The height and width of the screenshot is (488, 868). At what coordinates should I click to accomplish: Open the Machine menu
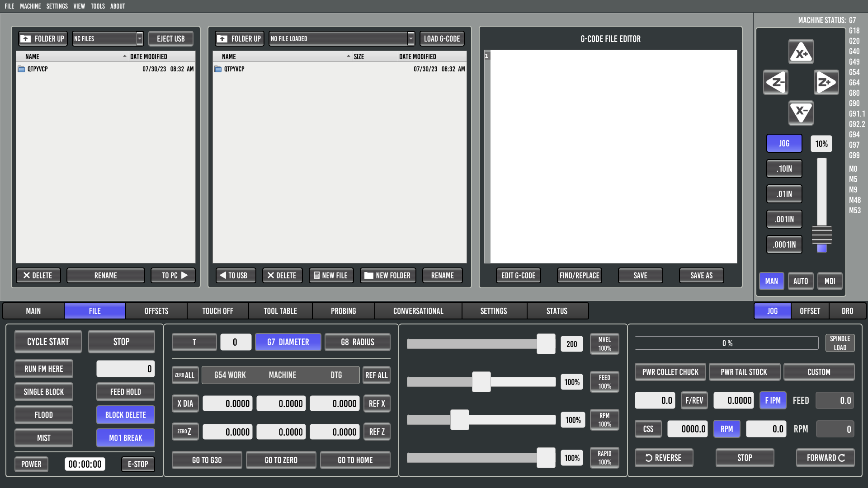pos(30,6)
